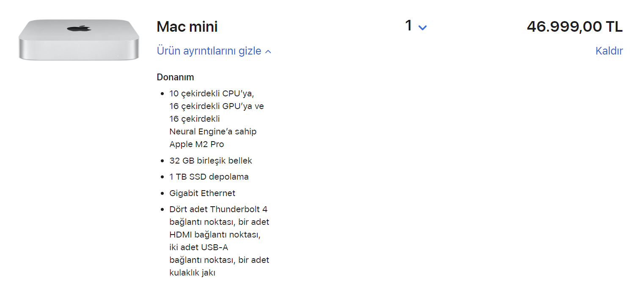Click the Donanım section heading

pos(175,77)
